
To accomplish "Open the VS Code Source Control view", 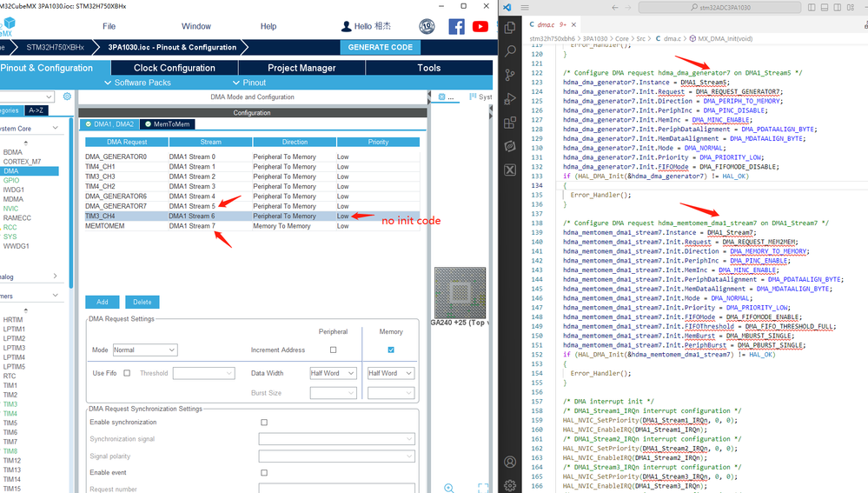I will (510, 75).
